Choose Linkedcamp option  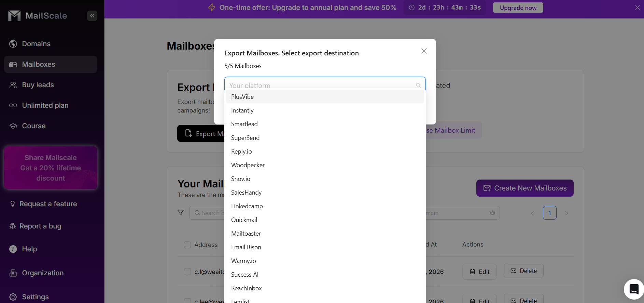tap(325, 206)
